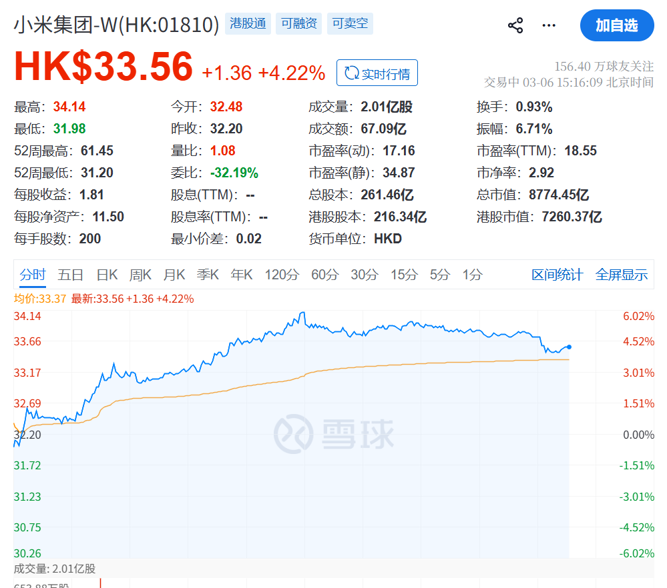Switch to the 15分 interval tab

pyautogui.click(x=404, y=275)
